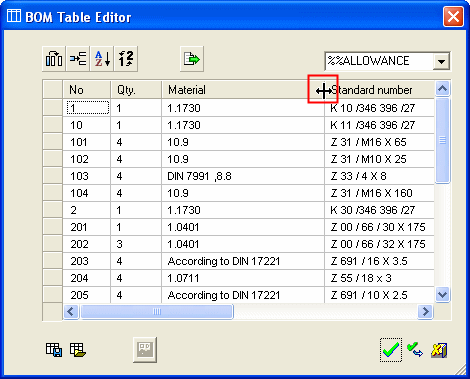Screen dimensions: 470x379
Task: Select No cell '201'
Action: point(87,227)
